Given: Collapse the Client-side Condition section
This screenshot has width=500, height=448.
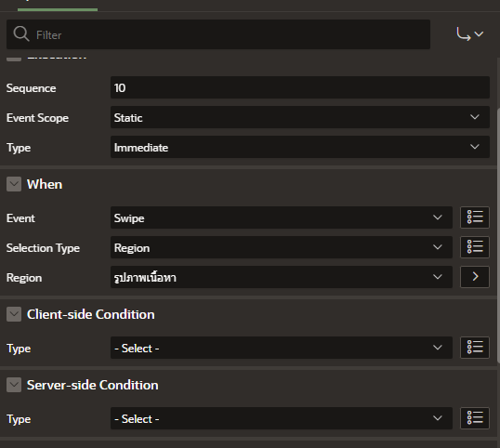Looking at the screenshot, I should click(x=14, y=314).
